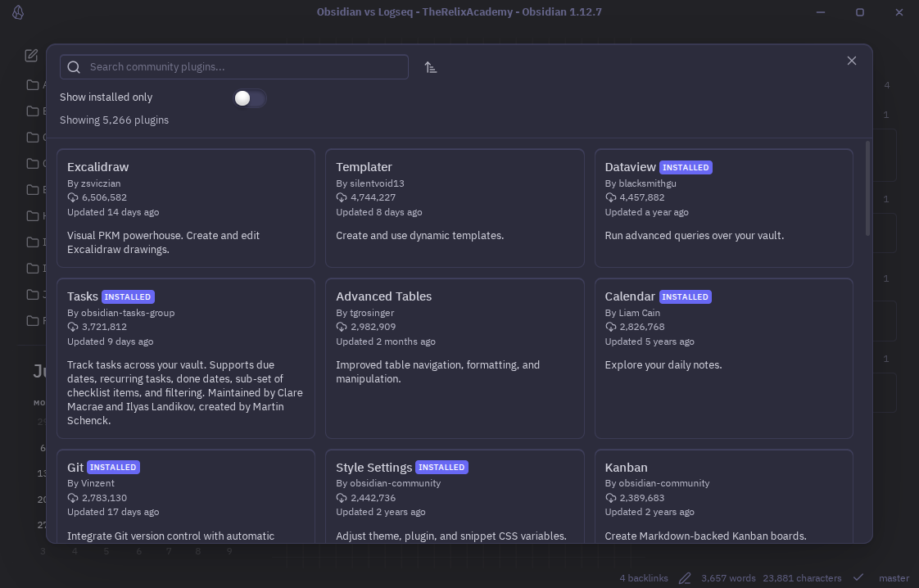Click the sync checkmark in status bar
Image resolution: width=919 pixels, height=588 pixels.
tap(858, 578)
